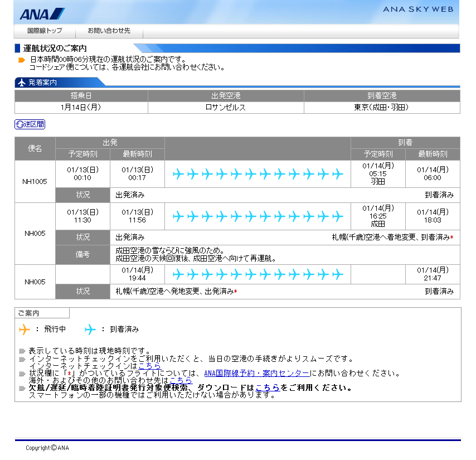Click NH1005 latest departure time 00:17
The height and width of the screenshot is (460, 476).
[x=137, y=173]
